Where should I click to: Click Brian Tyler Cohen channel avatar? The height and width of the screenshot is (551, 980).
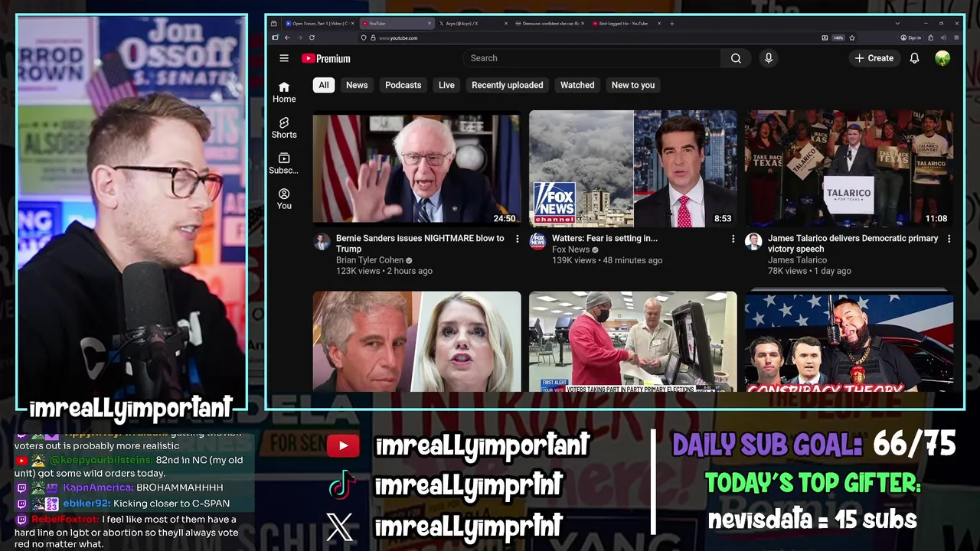(322, 242)
